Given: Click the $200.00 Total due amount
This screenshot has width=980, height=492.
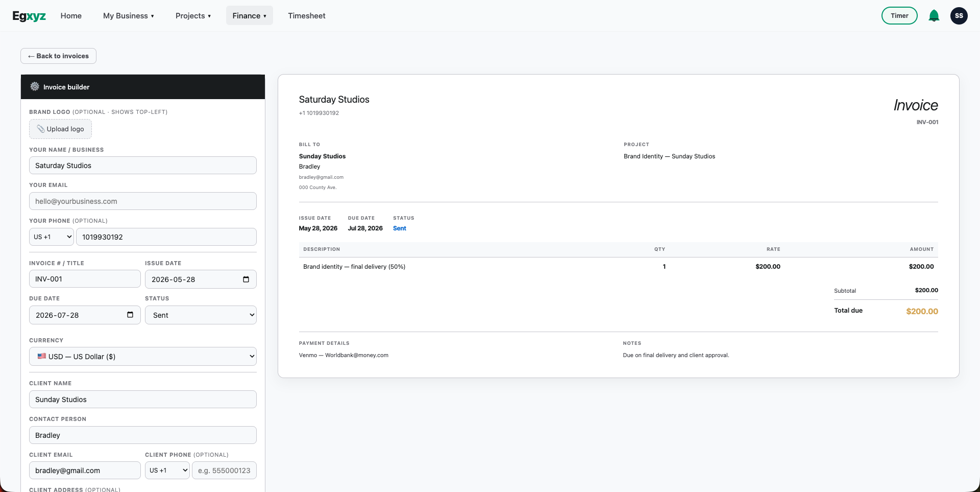Looking at the screenshot, I should tap(922, 311).
